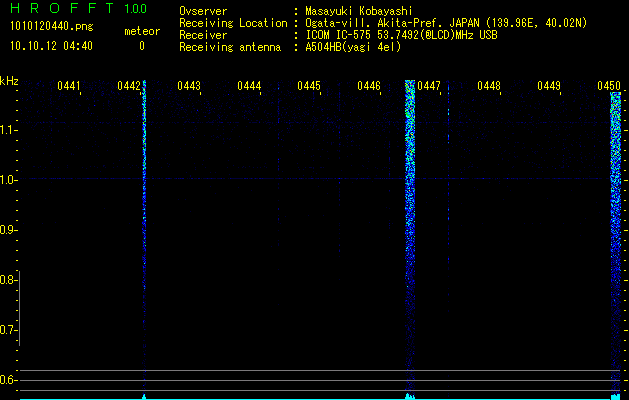Click the 0.9 kHz axis label
The width and height of the screenshot is (629, 400).
click(x=8, y=230)
